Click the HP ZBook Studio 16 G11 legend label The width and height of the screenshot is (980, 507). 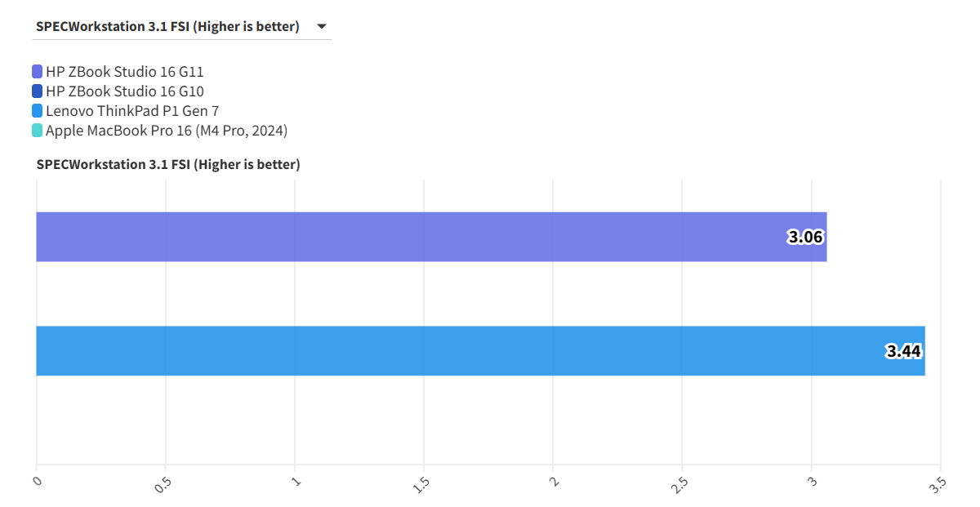(125, 72)
